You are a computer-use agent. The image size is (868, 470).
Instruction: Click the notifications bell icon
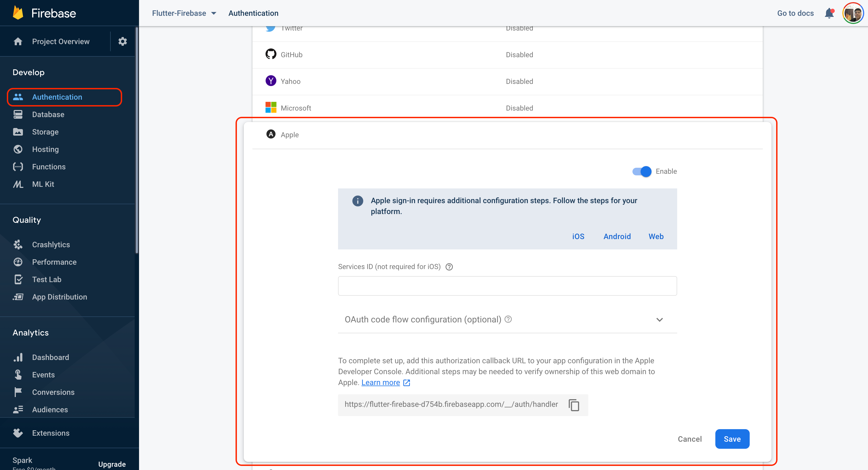829,13
